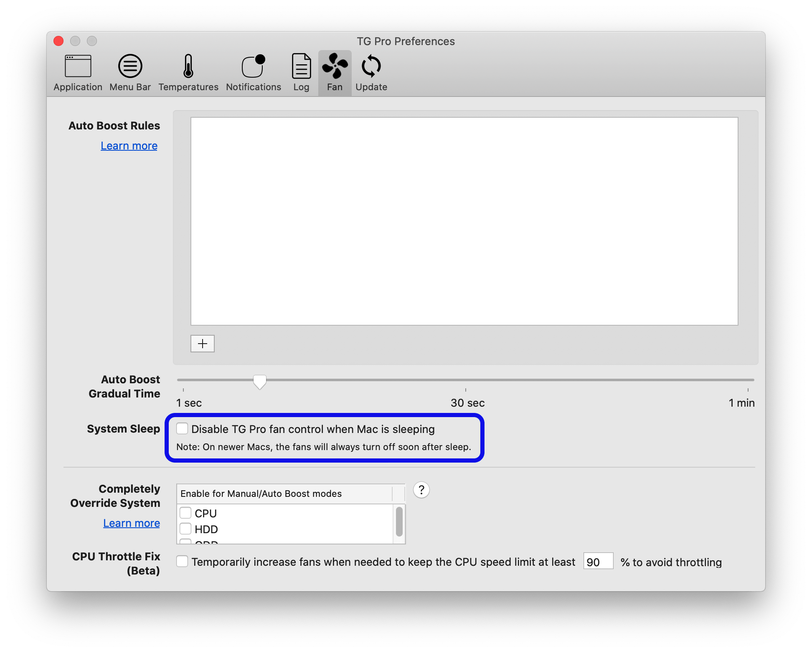Switch to the Temperatures pane
The height and width of the screenshot is (653, 812).
click(188, 73)
